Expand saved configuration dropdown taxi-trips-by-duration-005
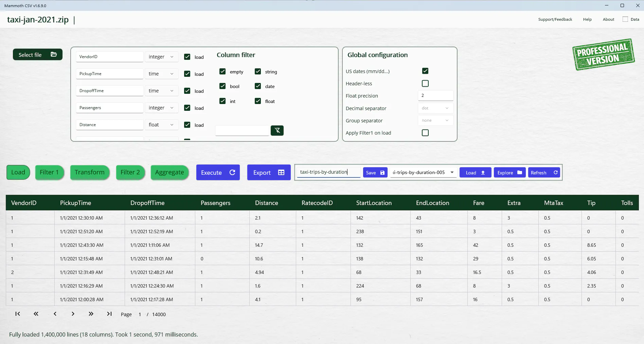644x344 pixels. tap(423, 172)
